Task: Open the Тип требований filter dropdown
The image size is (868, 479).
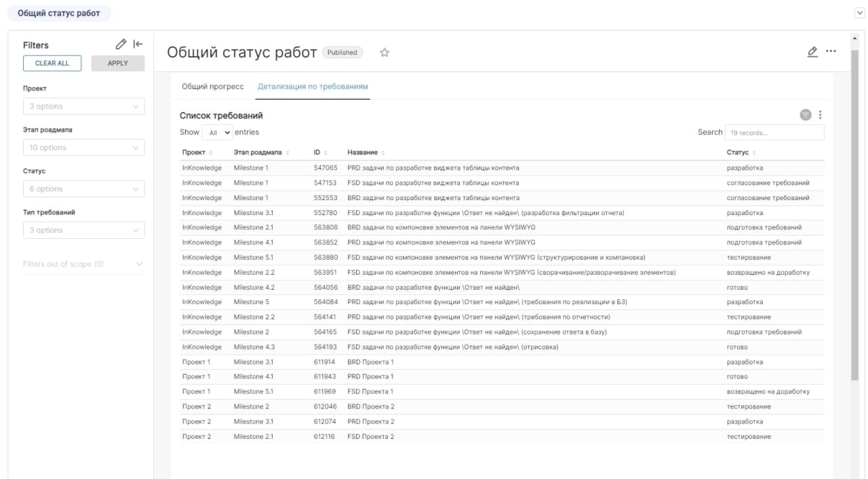Action: (x=84, y=231)
